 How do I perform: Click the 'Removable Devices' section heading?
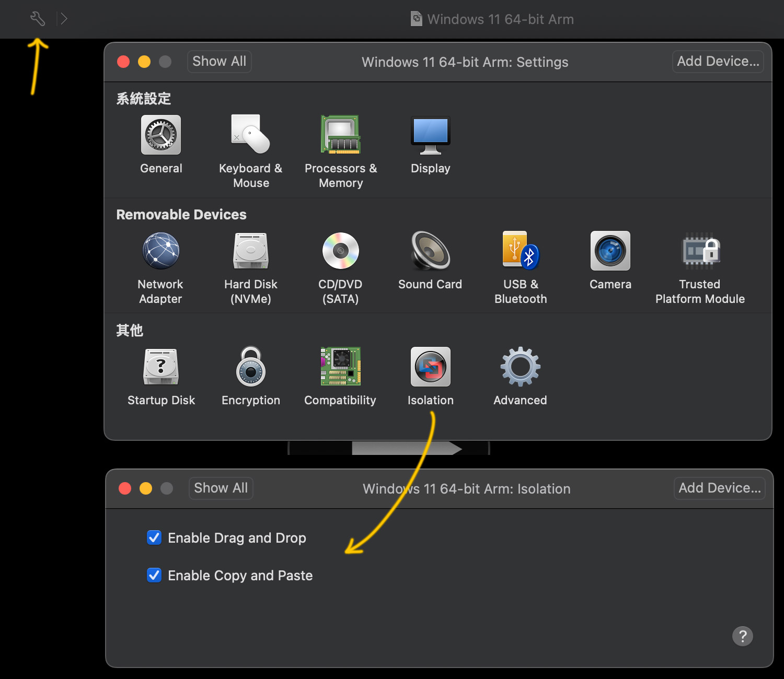(181, 215)
